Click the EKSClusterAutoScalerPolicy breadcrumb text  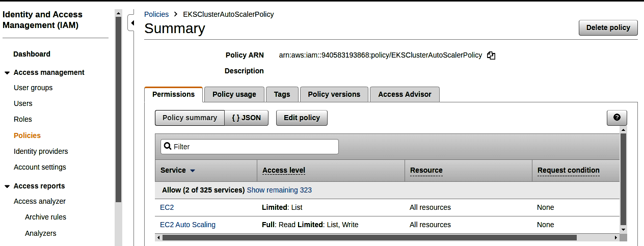coord(228,14)
